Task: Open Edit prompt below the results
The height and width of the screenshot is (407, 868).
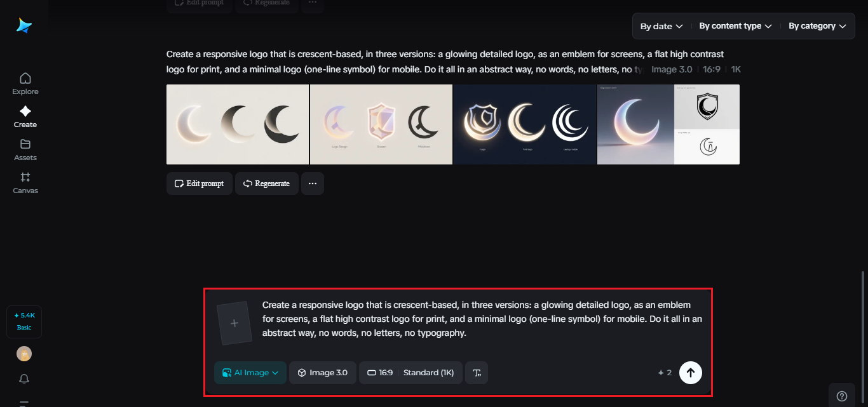Action: (x=199, y=183)
